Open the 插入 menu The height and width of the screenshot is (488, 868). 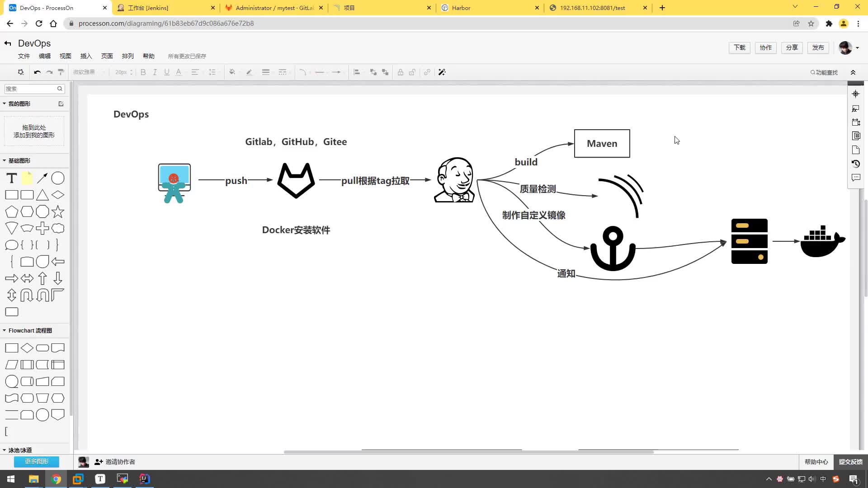86,56
